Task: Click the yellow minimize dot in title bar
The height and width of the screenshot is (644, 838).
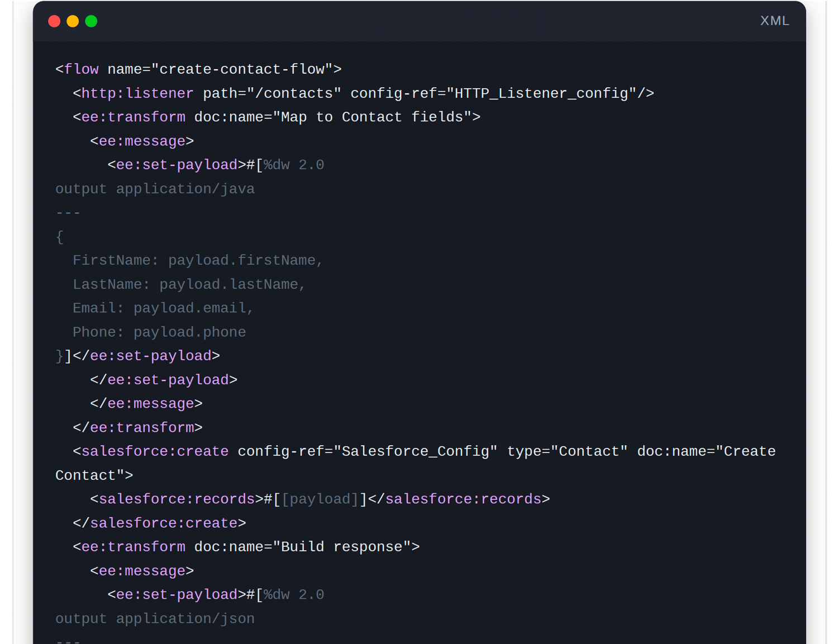Action: tap(73, 21)
